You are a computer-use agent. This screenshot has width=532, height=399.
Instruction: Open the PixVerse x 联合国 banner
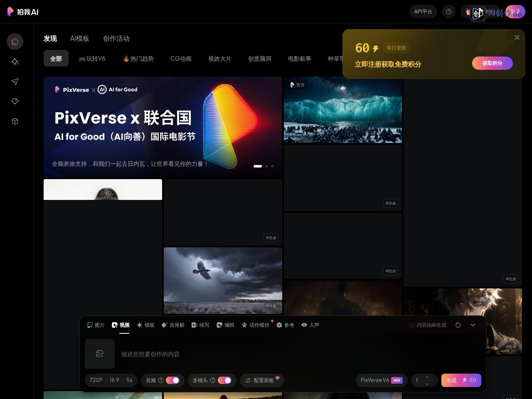[x=163, y=127]
